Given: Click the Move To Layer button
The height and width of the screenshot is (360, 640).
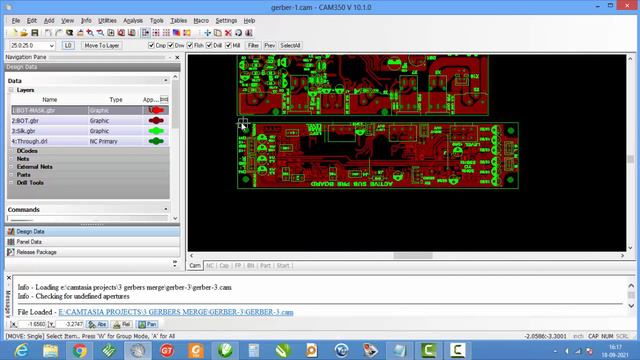Looking at the screenshot, I should [102, 46].
